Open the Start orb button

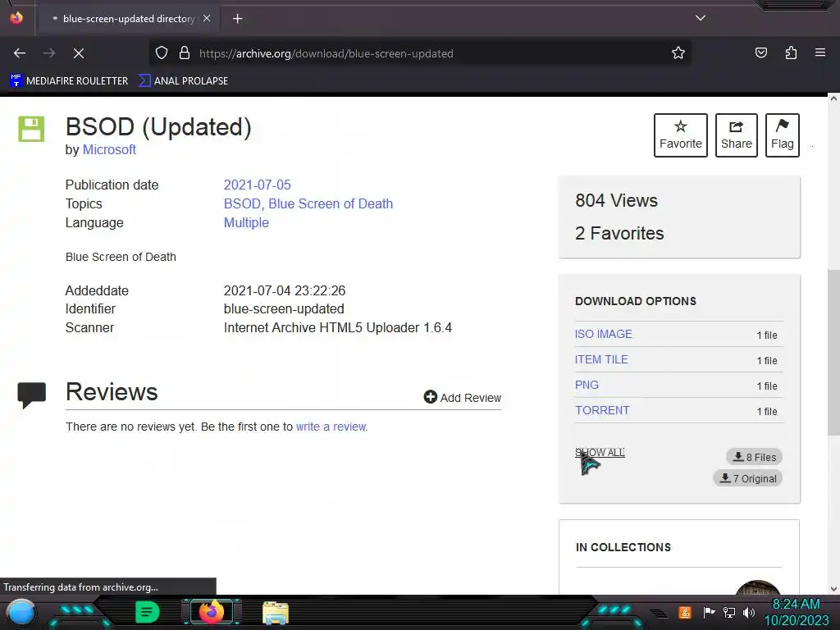(21, 614)
